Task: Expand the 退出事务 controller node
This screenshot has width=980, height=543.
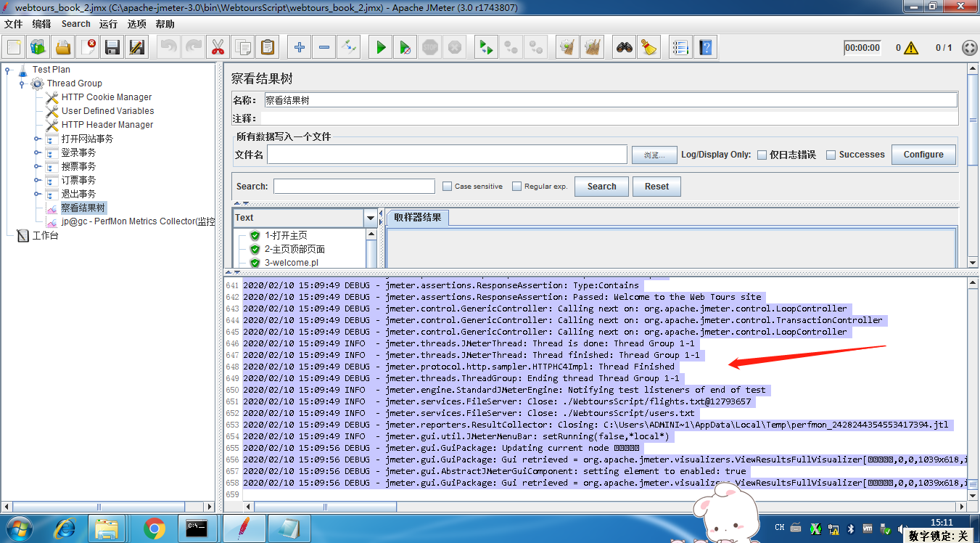Action: [x=37, y=194]
